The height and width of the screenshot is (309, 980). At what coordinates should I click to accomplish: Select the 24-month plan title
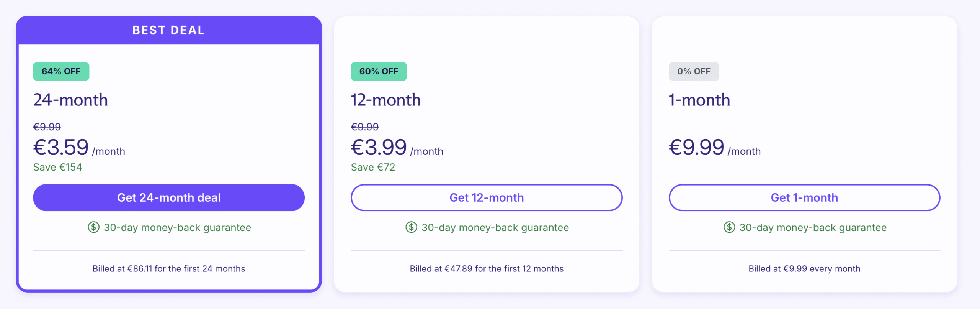(x=70, y=100)
